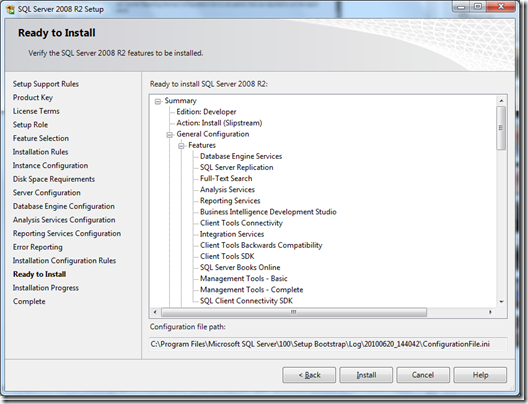Image resolution: width=528 pixels, height=404 pixels.
Task: Select SQL Client Connectivity SDK item
Action: click(246, 301)
